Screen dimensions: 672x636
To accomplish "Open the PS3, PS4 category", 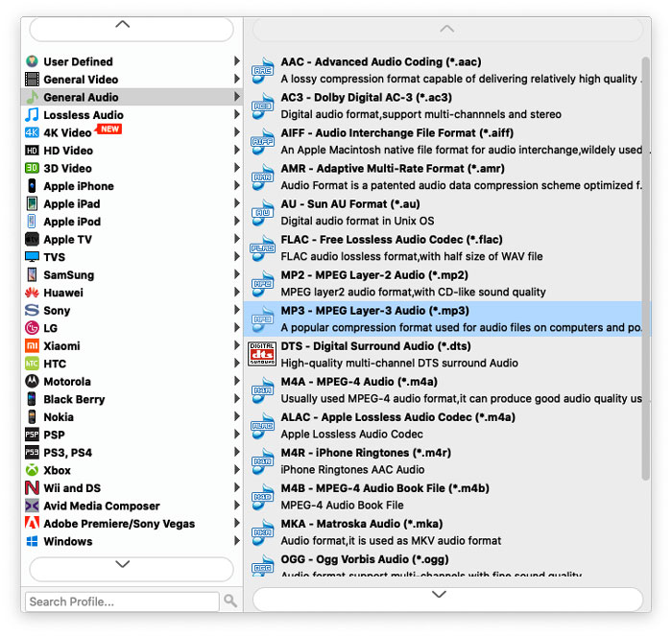I will (x=132, y=452).
